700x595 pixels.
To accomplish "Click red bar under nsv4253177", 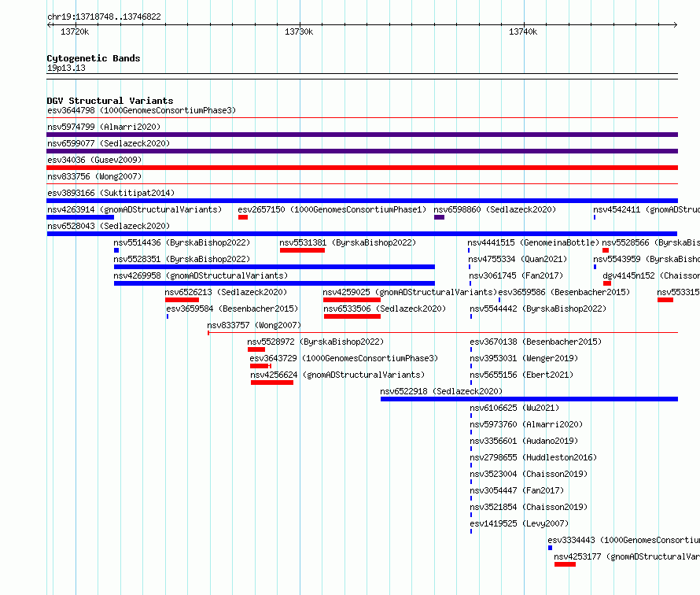I will click(x=565, y=564).
